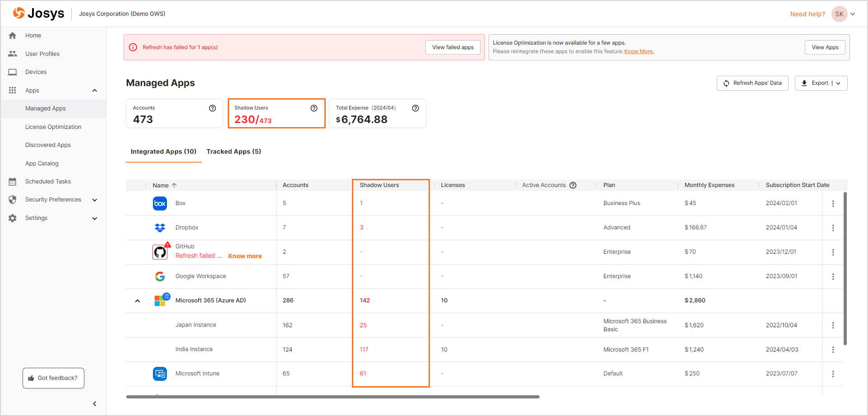Collapse the sidebar with bottom chevron
868x416 pixels.
pyautogui.click(x=95, y=404)
